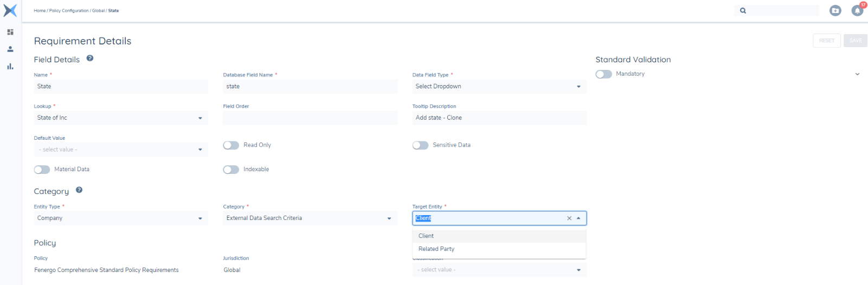Clear the Target Entity selection with X
The image size is (868, 285).
click(x=569, y=218)
